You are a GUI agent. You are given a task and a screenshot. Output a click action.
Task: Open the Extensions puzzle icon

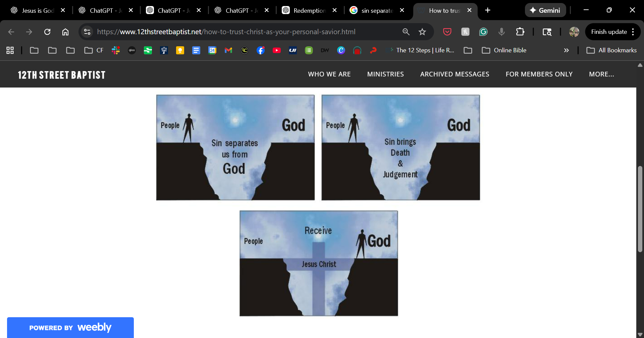click(520, 32)
